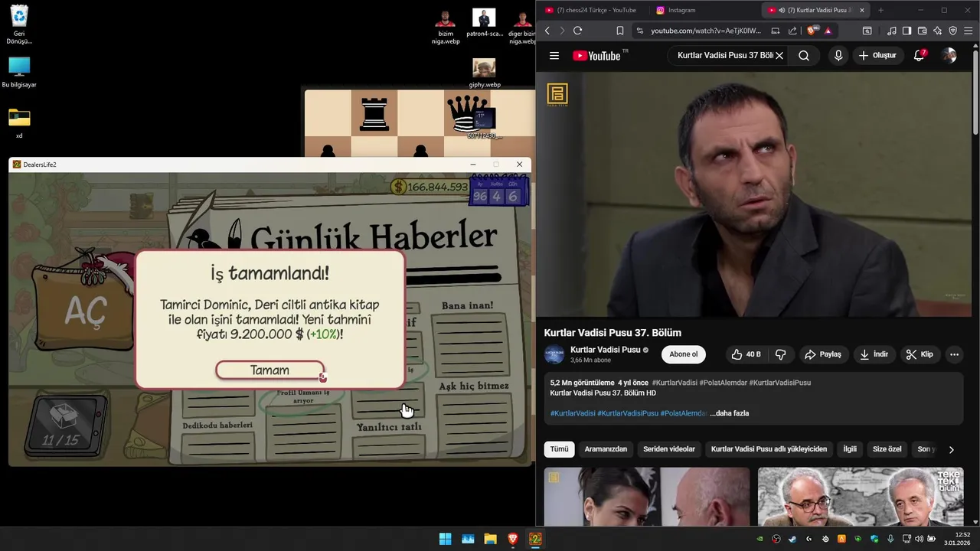Viewport: 980px width, 551px height.
Task: Open the Brave Rewards triangle icon
Action: [828, 31]
